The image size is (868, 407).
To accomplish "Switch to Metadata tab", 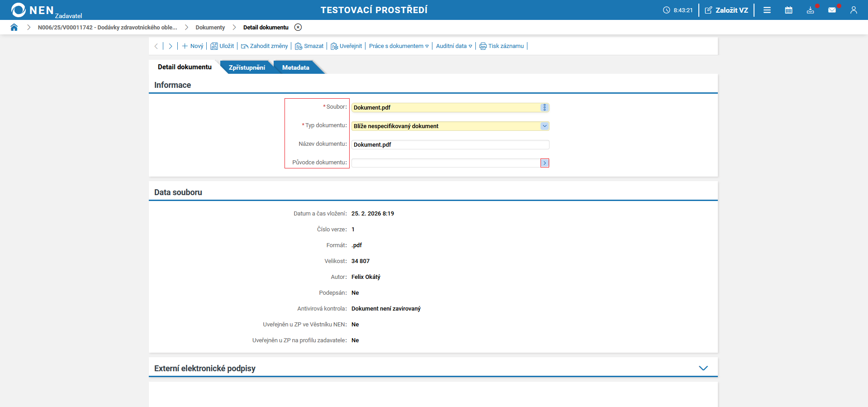I will pos(296,67).
